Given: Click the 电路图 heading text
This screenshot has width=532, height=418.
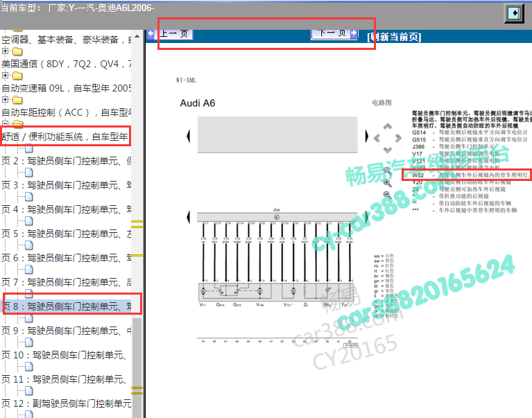Looking at the screenshot, I should [381, 103].
